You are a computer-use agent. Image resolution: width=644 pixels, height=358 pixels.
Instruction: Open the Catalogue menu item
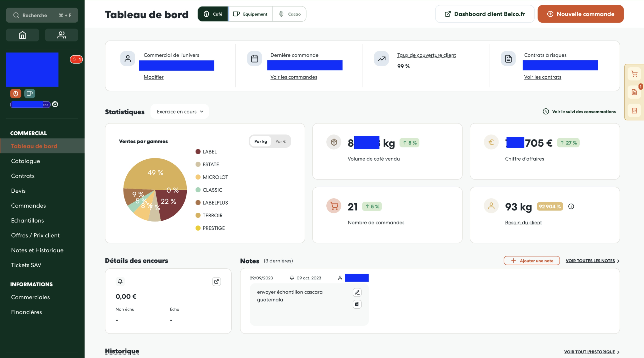(x=25, y=161)
